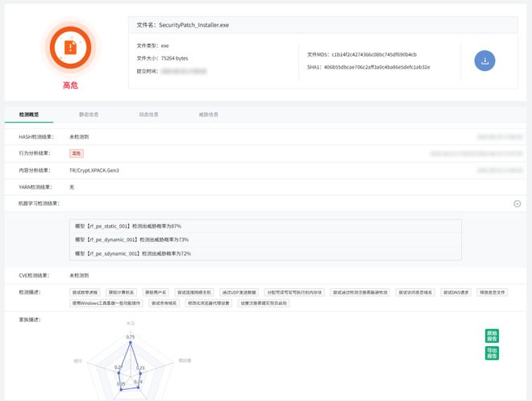Screen dimensions: 532x401
Task: Click the orange high-risk file warning icon
Action: (70, 47)
